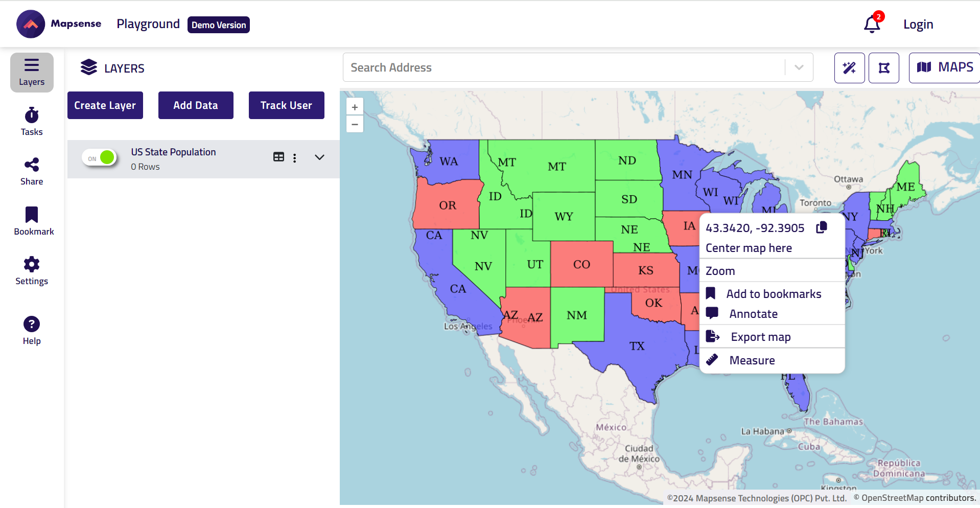This screenshot has width=980, height=508.
Task: Click the polygon draw tool button
Action: pos(884,67)
